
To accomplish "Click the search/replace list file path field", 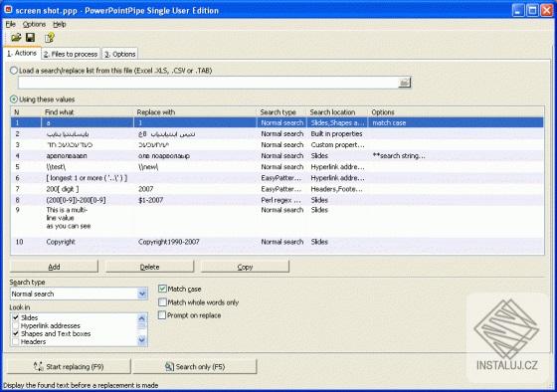I will pyautogui.click(x=208, y=83).
